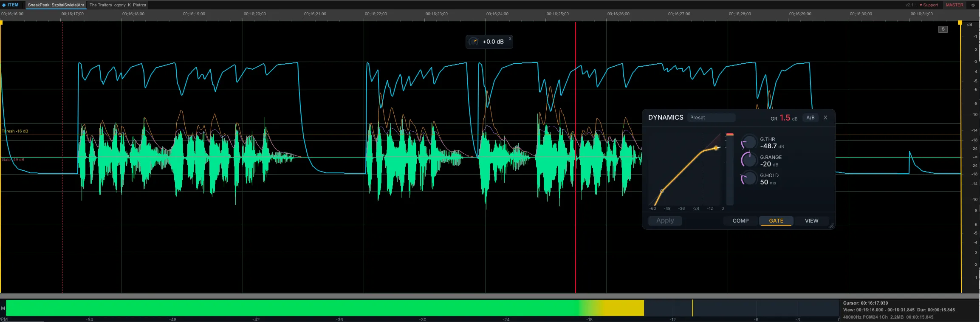Click the G.THR threshold knob
The image size is (980, 322).
(x=748, y=143)
